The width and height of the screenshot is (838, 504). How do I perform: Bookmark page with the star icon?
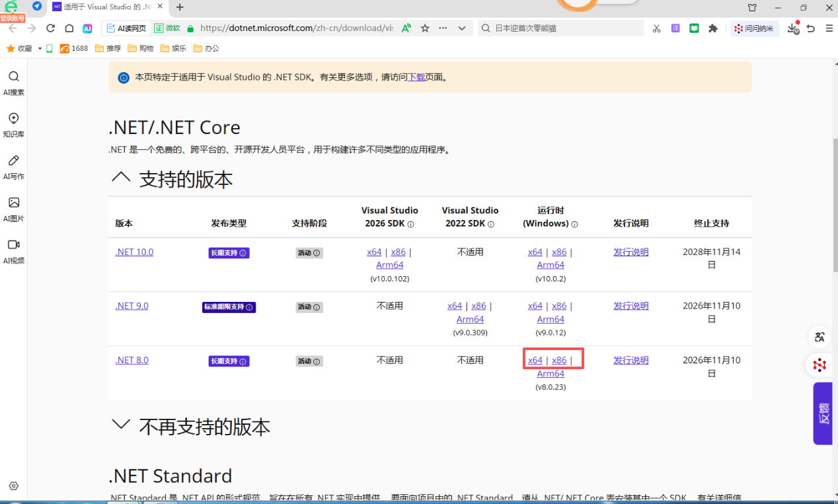(x=425, y=28)
